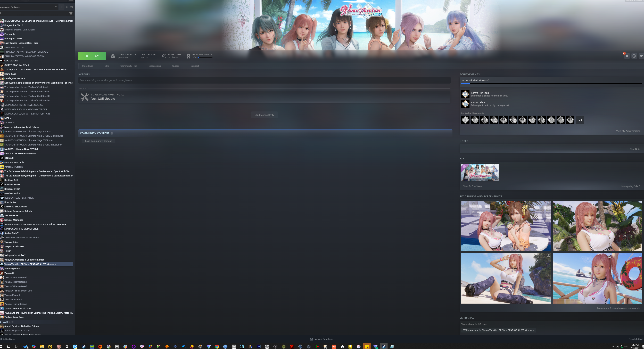Click the Load More Activity button

pyautogui.click(x=264, y=115)
